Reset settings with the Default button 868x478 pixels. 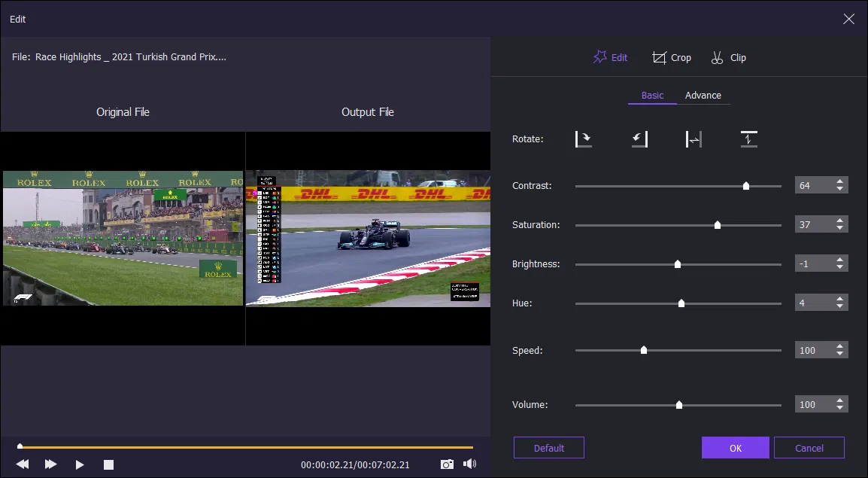pos(548,448)
